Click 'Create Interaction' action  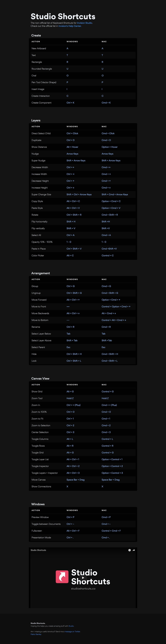click(41, 96)
